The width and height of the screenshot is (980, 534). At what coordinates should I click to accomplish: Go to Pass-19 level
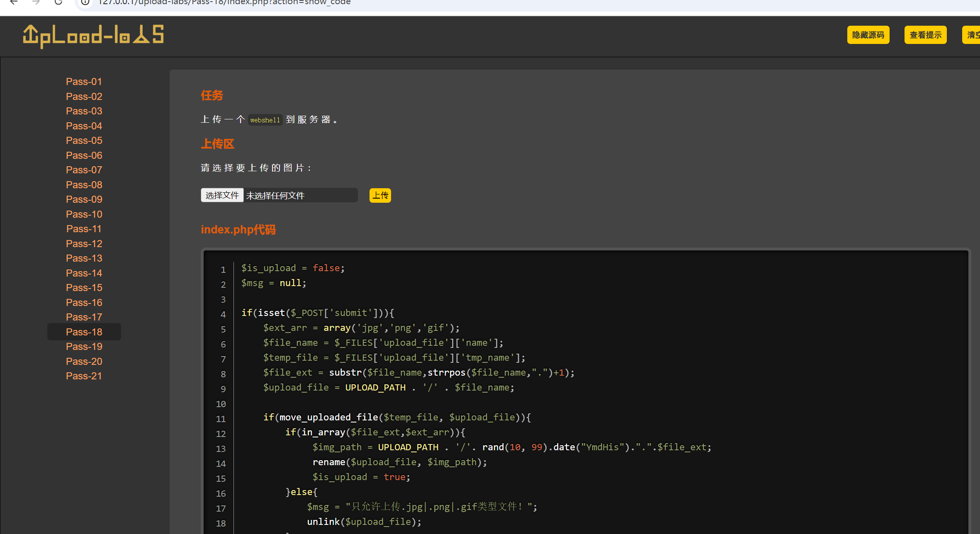coord(84,347)
